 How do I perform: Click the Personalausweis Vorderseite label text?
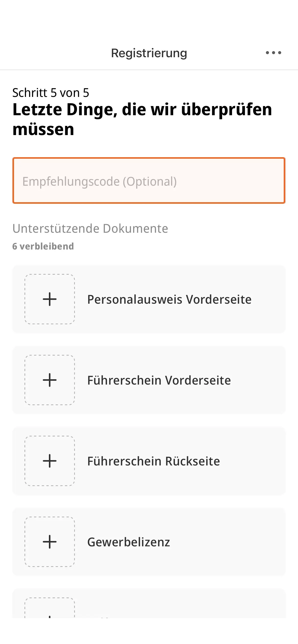169,299
